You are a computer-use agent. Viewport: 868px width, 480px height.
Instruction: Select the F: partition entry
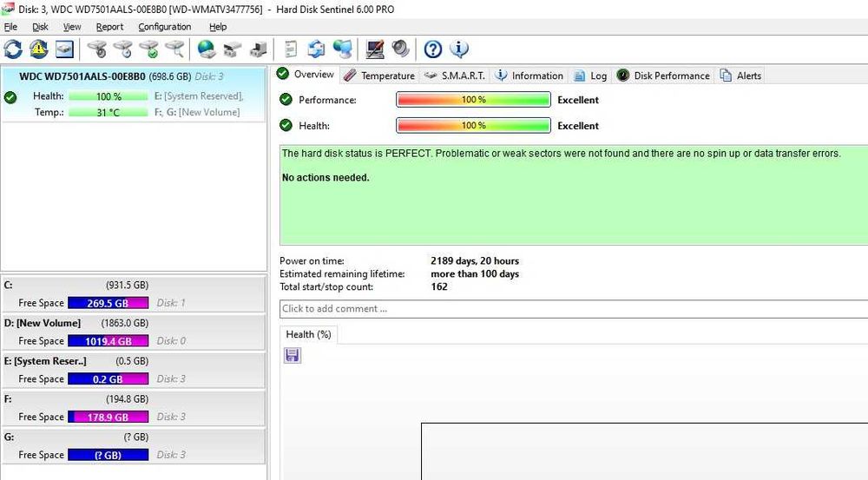click(133, 408)
